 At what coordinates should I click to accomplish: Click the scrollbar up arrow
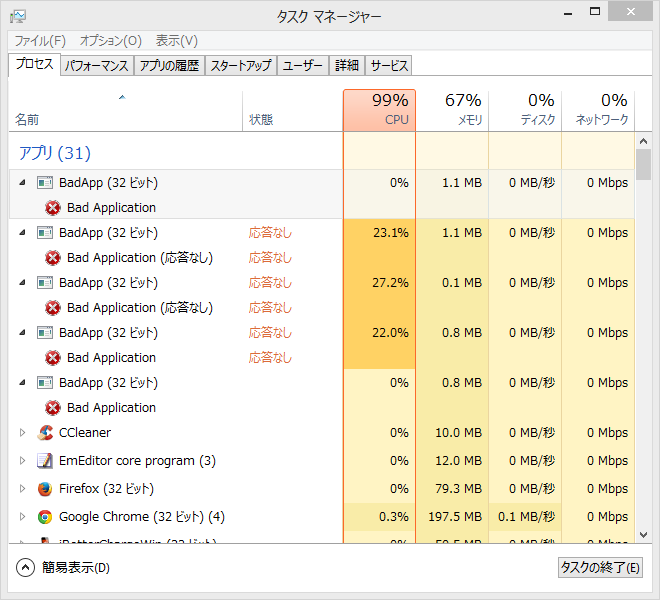click(643, 141)
